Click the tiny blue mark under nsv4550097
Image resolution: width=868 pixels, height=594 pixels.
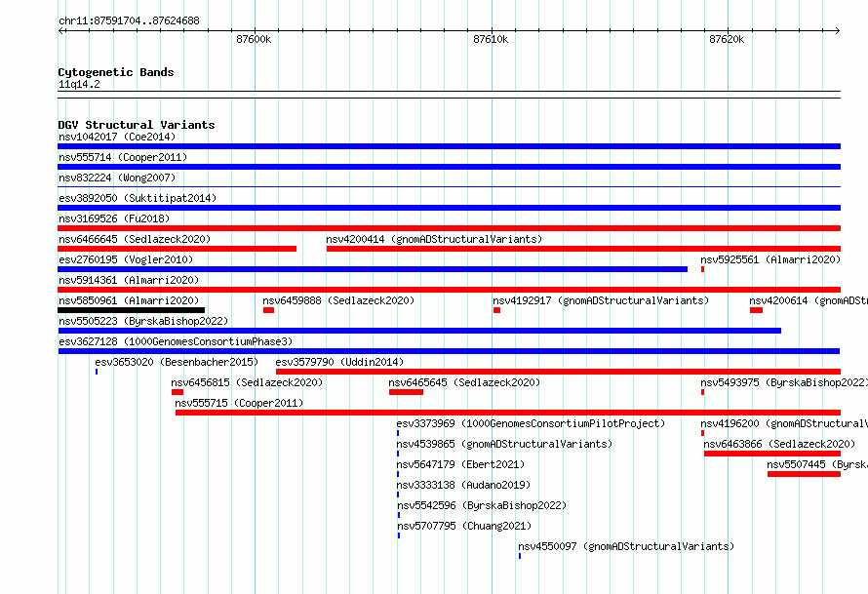pos(520,556)
